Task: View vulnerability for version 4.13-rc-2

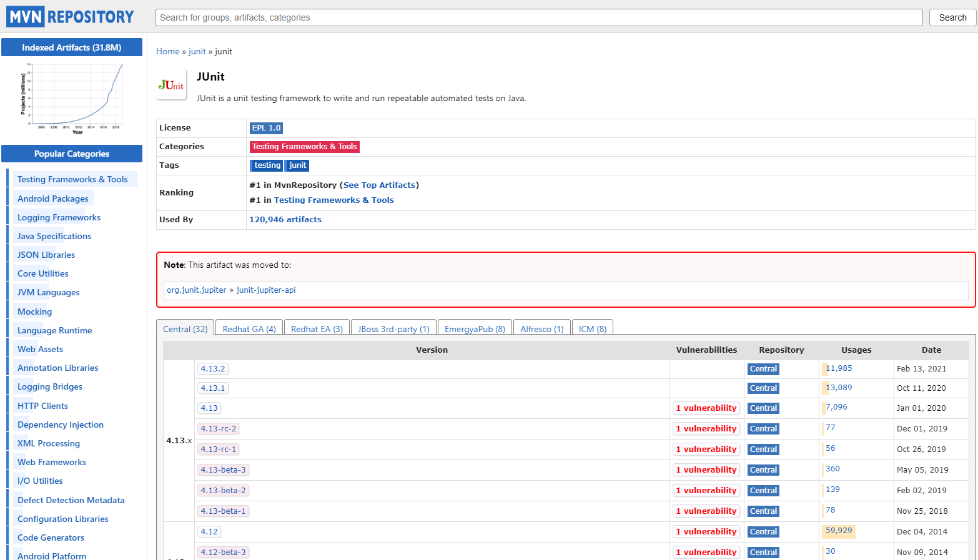Action: pyautogui.click(x=706, y=429)
